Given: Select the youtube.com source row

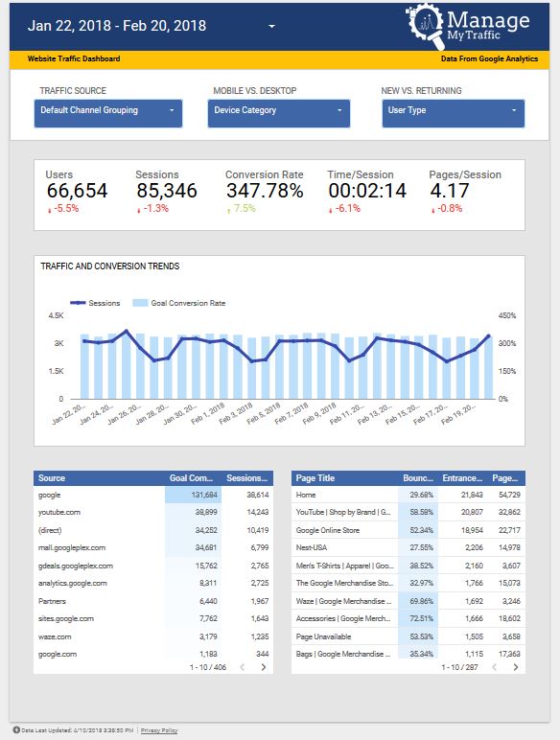Looking at the screenshot, I should point(153,512).
